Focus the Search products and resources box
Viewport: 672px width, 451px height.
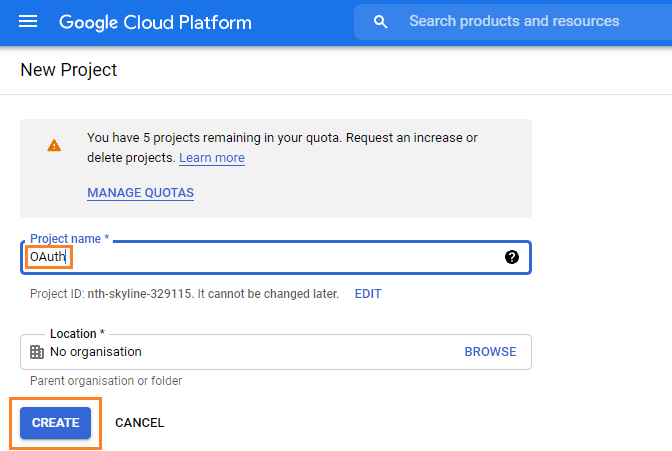tap(514, 21)
